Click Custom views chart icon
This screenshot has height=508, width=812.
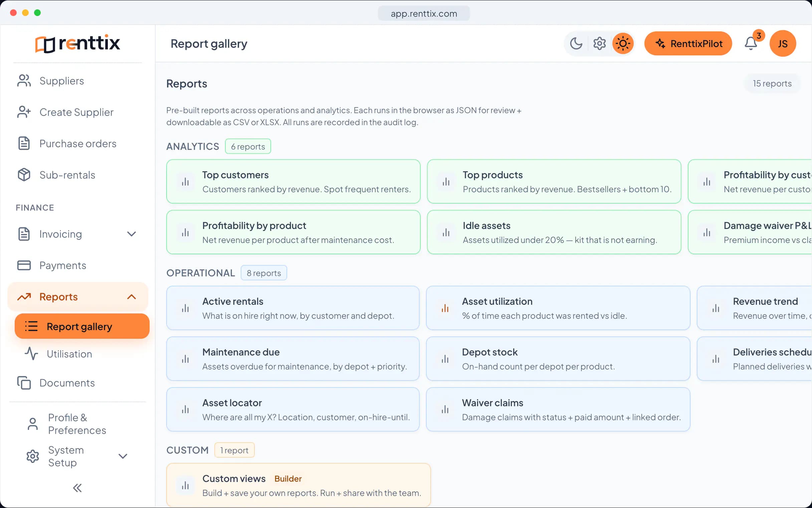185,485
